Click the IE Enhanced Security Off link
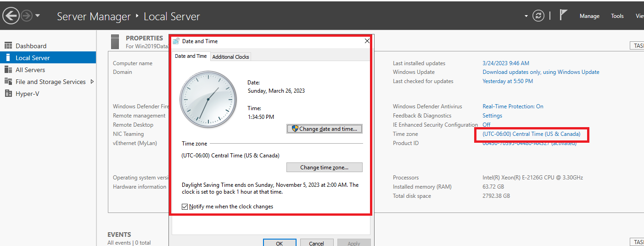 pyautogui.click(x=486, y=125)
